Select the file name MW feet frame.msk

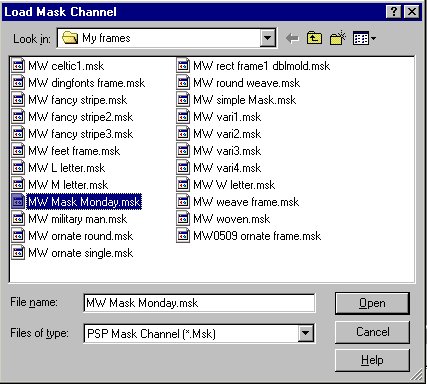(74, 151)
